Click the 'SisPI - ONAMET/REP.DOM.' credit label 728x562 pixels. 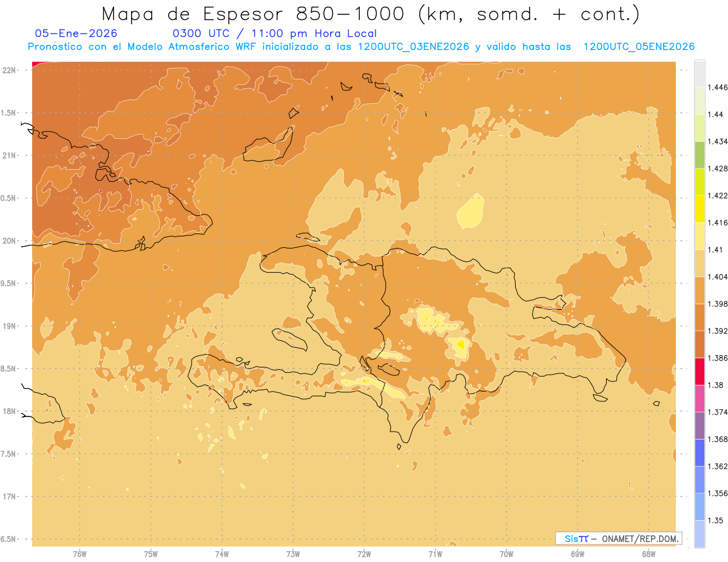tap(618, 538)
